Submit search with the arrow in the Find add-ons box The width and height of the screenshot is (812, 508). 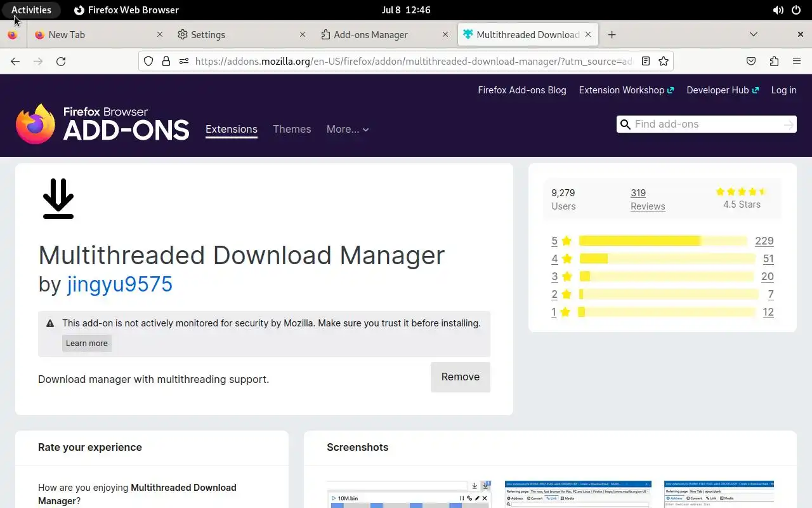[789, 124]
